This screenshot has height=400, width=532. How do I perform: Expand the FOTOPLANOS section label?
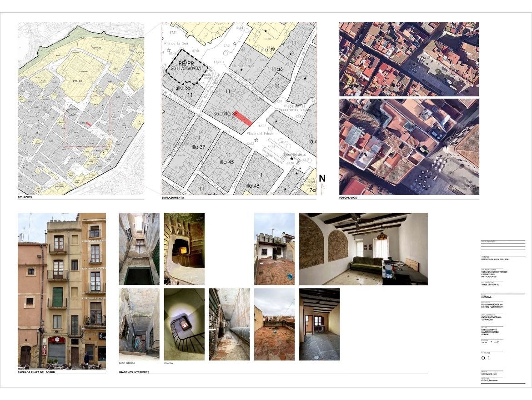click(x=348, y=198)
